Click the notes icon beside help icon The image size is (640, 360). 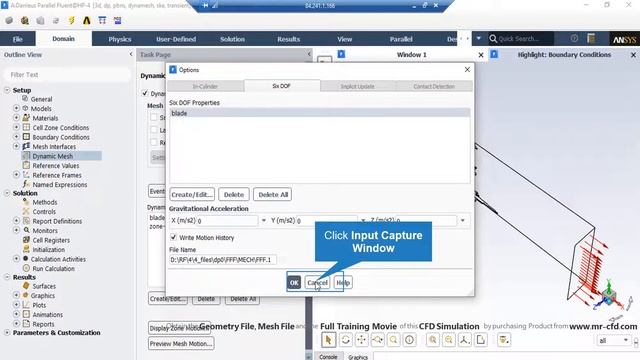(x=591, y=38)
